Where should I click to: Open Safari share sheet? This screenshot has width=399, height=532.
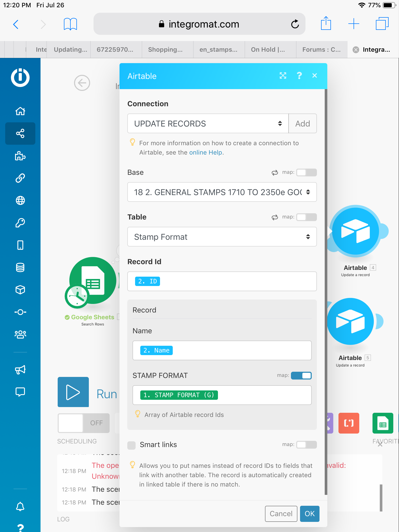(326, 23)
